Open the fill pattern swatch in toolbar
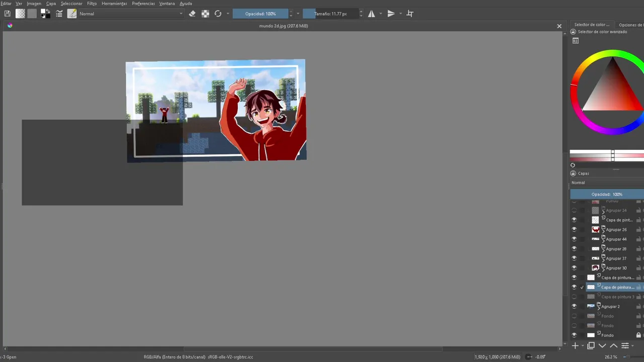 [x=32, y=14]
